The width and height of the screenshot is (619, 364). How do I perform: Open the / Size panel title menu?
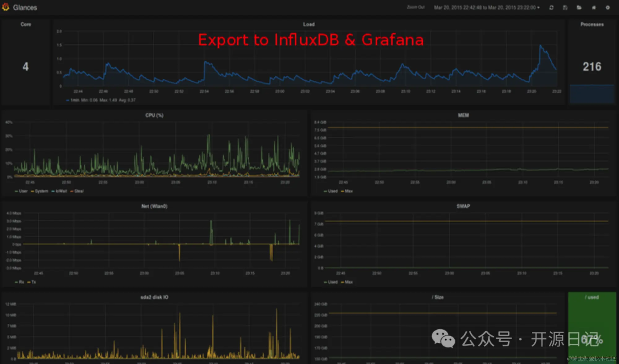[438, 297]
